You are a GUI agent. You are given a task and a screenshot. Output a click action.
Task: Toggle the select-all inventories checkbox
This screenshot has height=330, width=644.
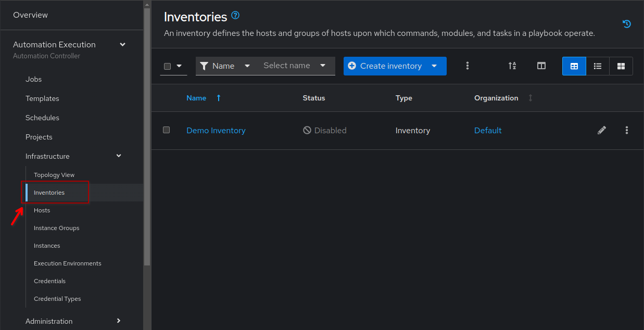coord(167,66)
